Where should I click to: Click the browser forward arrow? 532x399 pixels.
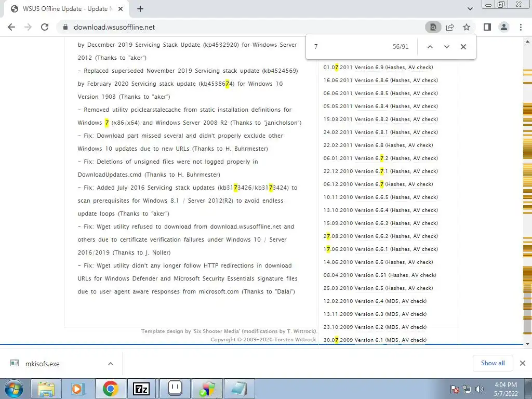(x=28, y=27)
